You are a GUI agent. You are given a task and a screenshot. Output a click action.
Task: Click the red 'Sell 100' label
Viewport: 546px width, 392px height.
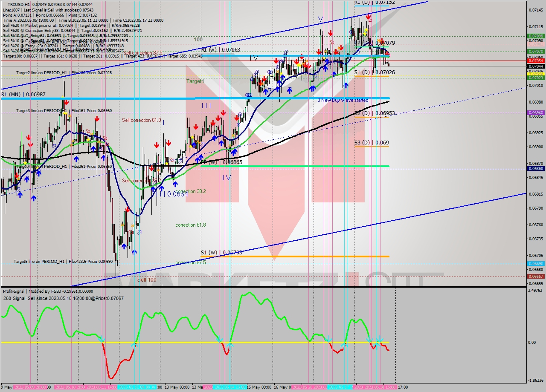coord(147,280)
